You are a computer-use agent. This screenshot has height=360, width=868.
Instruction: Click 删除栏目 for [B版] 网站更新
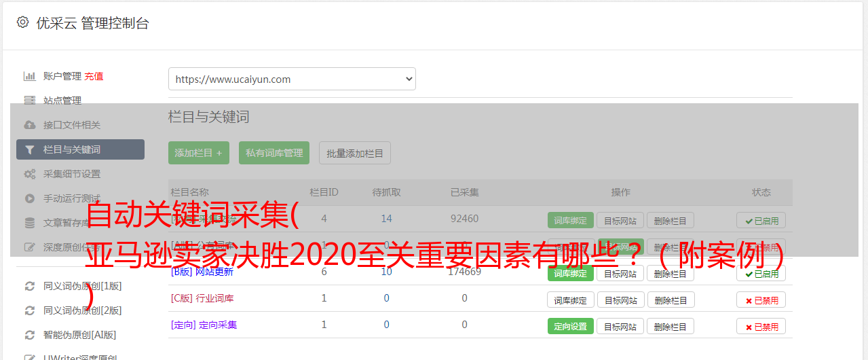671,273
